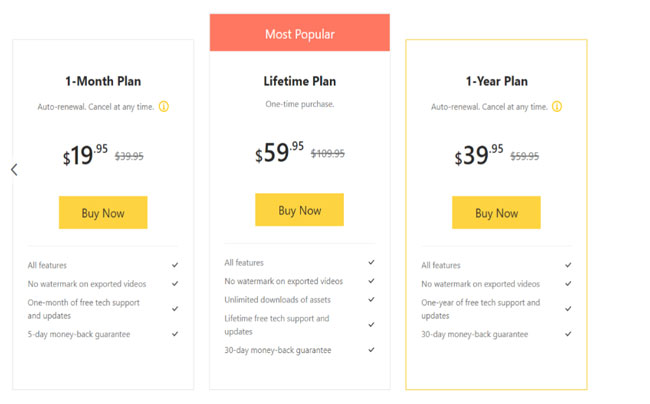Click the $39.95 yearly price
The image size is (650, 404).
pyautogui.click(x=479, y=155)
